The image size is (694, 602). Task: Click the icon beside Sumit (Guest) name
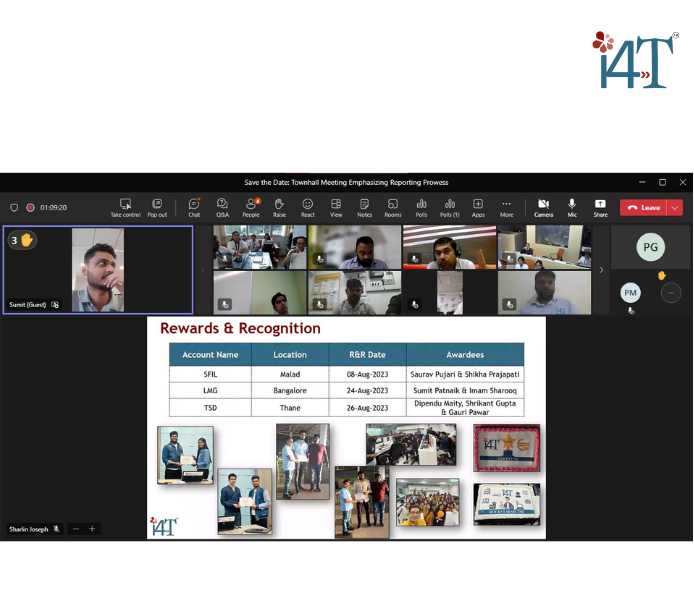click(x=55, y=305)
